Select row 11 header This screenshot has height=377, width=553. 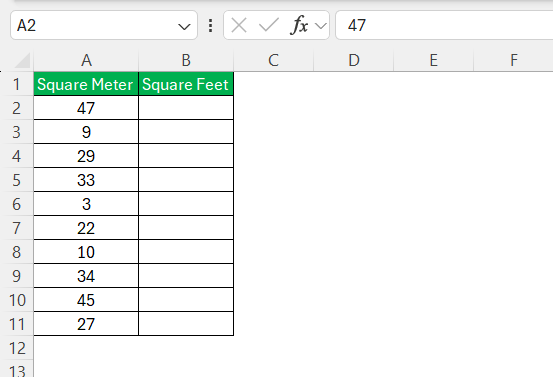[x=17, y=324]
